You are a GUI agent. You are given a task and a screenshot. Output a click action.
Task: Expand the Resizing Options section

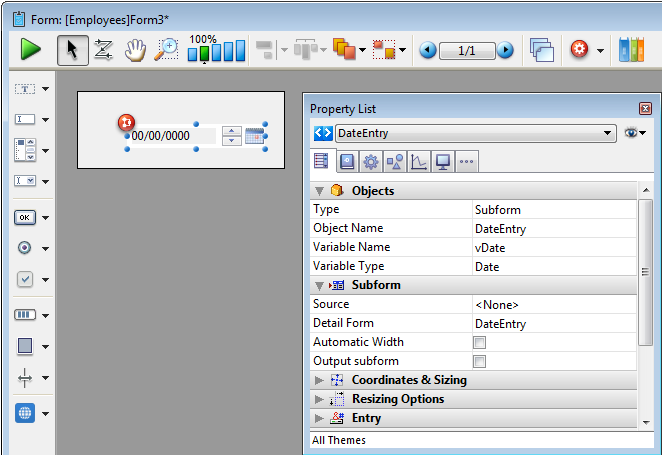320,399
